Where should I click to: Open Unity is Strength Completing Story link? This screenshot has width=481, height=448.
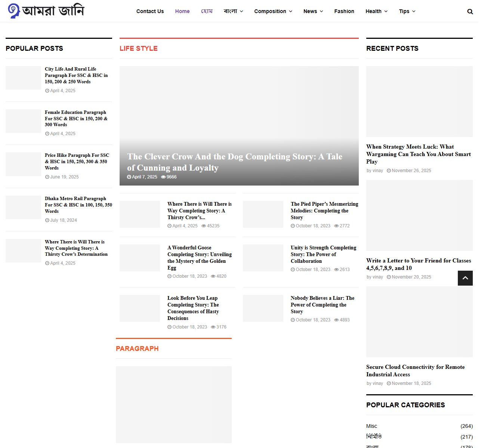[323, 254]
